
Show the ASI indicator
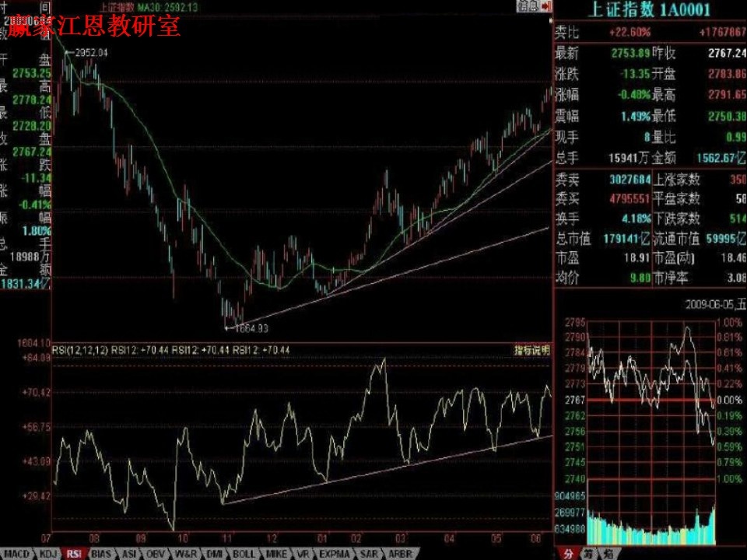[131, 554]
